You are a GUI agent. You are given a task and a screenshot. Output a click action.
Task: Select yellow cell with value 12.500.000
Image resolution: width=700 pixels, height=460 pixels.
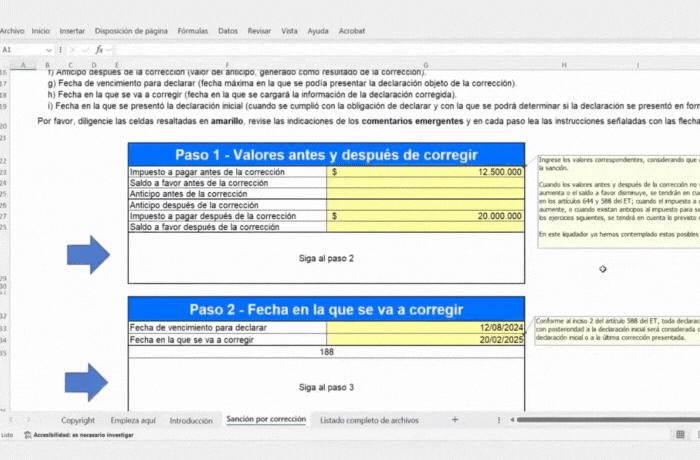[425, 172]
